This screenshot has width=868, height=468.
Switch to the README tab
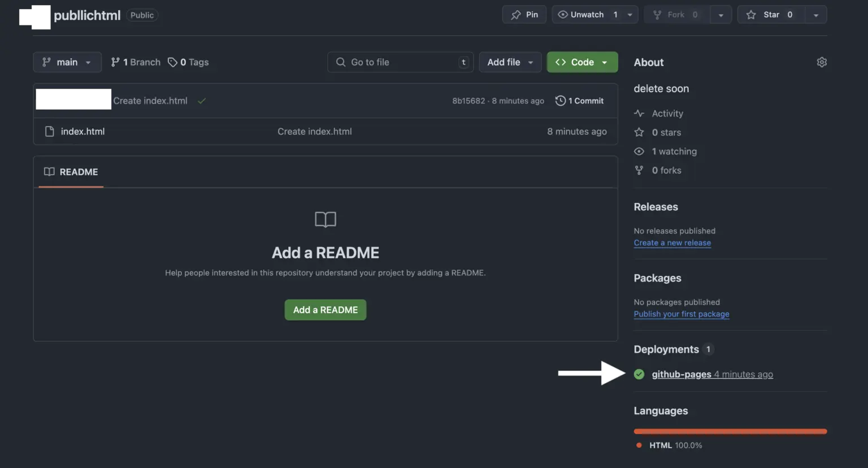tap(70, 172)
